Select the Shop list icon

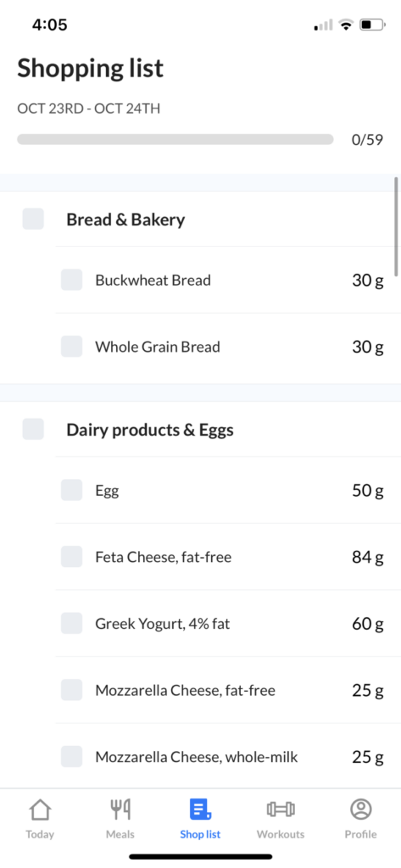pyautogui.click(x=200, y=809)
